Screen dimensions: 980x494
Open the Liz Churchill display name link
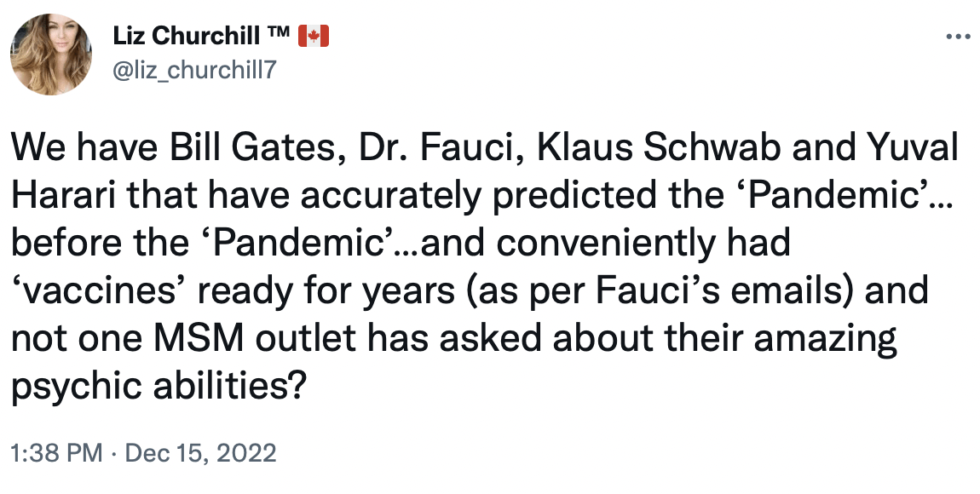coord(187,37)
